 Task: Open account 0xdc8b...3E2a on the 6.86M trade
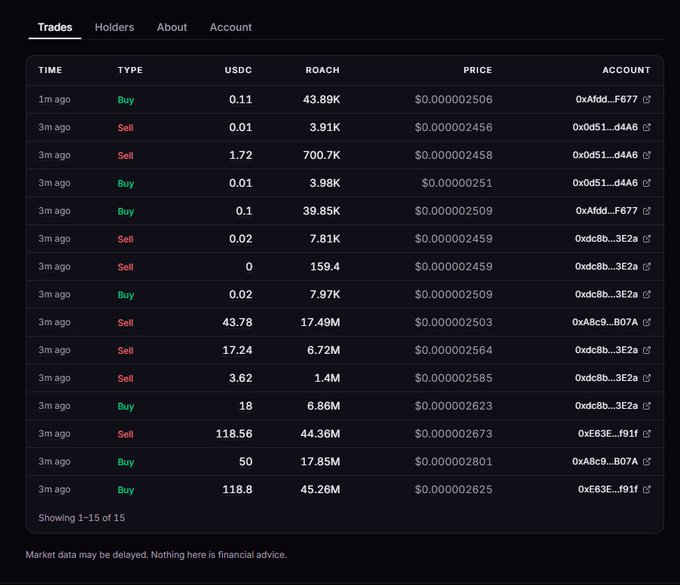(x=606, y=406)
